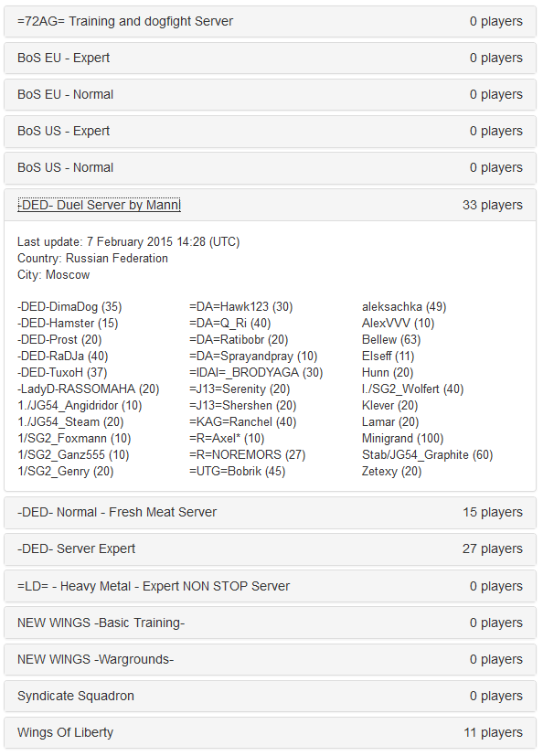Click the 15 players count on Fresh Meat
The image size is (543, 756).
(x=493, y=512)
